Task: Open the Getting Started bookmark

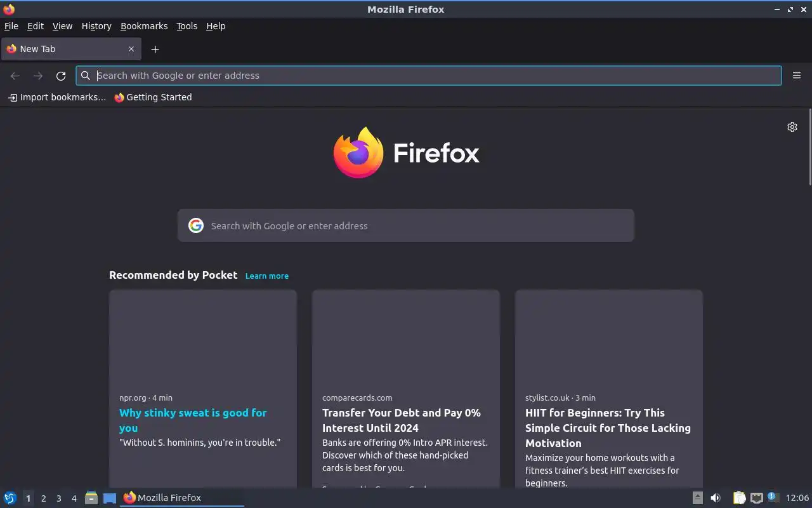Action: tap(153, 97)
